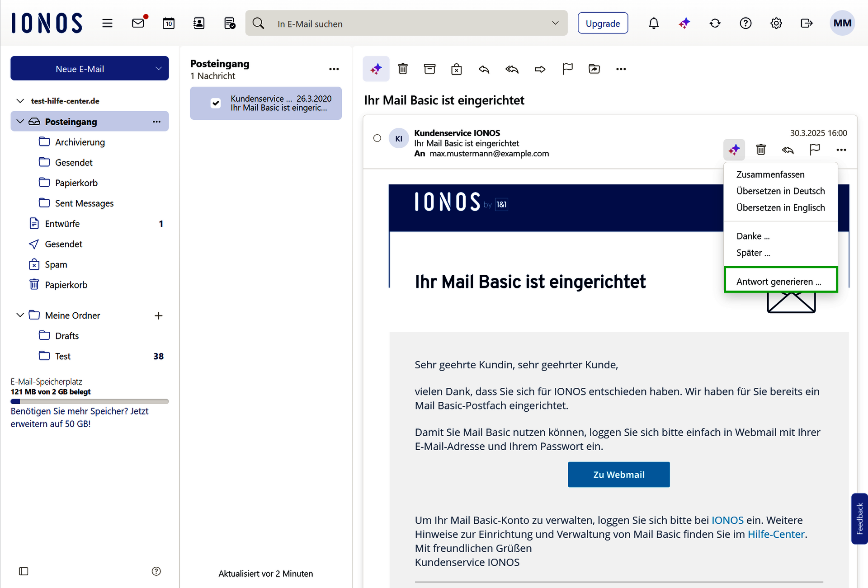868x588 pixels.
Task: Open the tasks app icon
Action: click(x=230, y=23)
